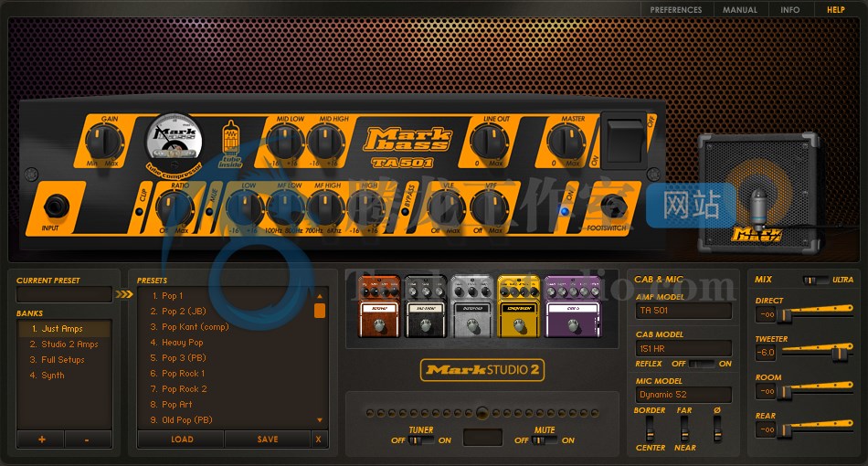Click the Mid Low knob
Image resolution: width=868 pixels, height=466 pixels.
coord(284,142)
